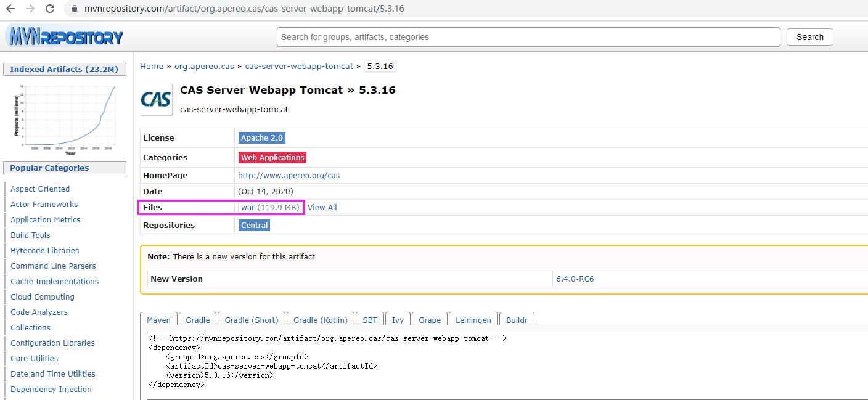Download the war (119.9 MB) file
The image size is (868, 400).
click(x=270, y=208)
